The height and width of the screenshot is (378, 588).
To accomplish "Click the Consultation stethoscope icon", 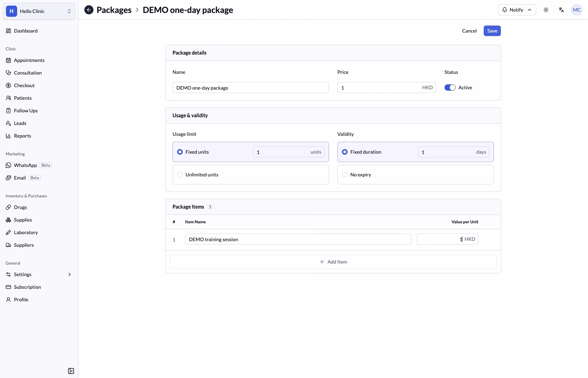I will [x=8, y=73].
